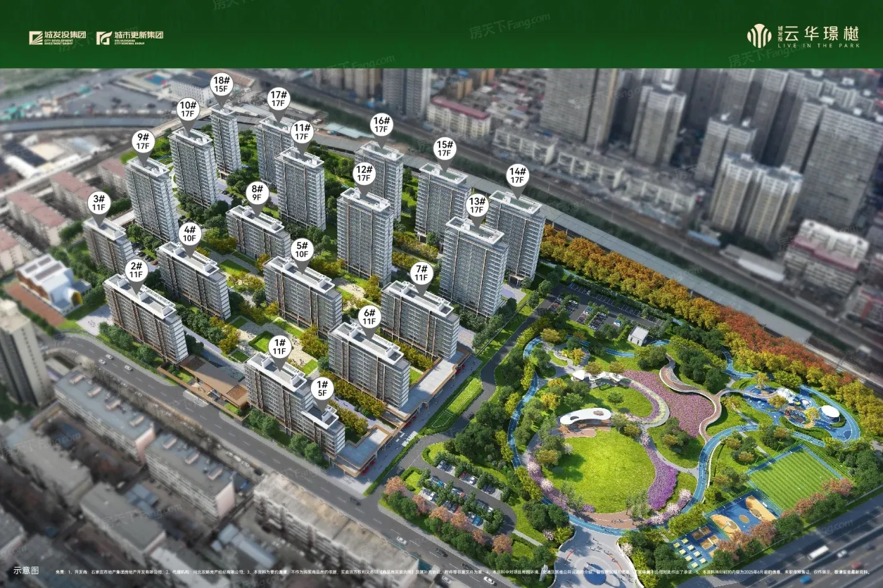Screen dimensions: 883x588
Task: Choose the 16# 17F building pin
Action: click(382, 125)
